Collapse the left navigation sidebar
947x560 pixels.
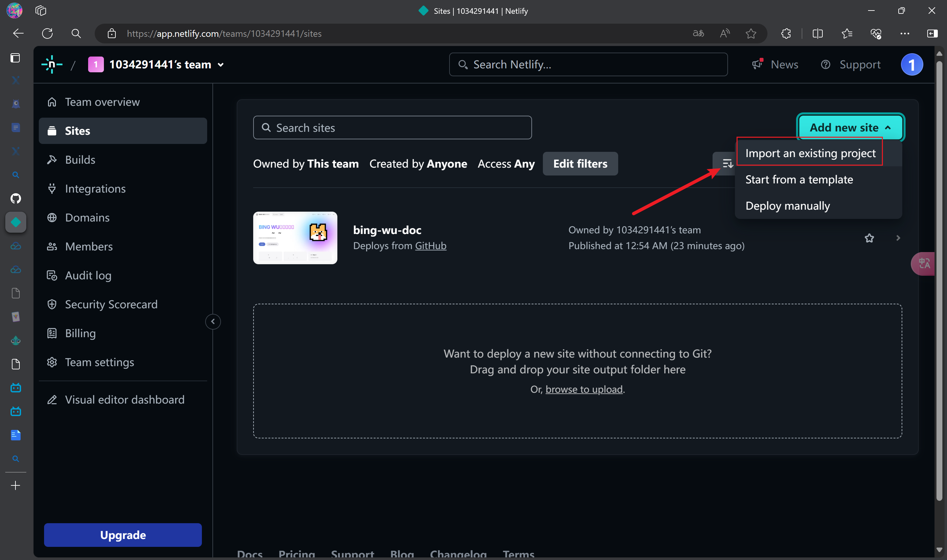pos(213,321)
